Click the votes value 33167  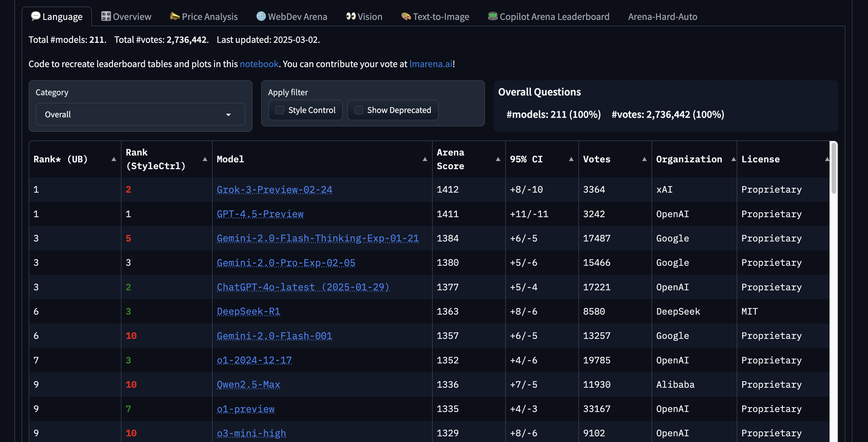[597, 409]
